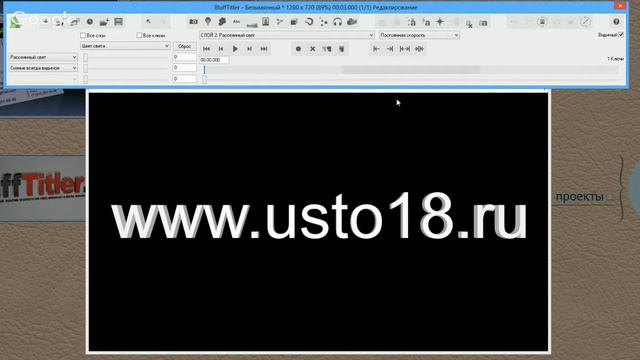Screen dimensions: 640x360
Task: Click the Сброс reset button
Action: point(184,46)
